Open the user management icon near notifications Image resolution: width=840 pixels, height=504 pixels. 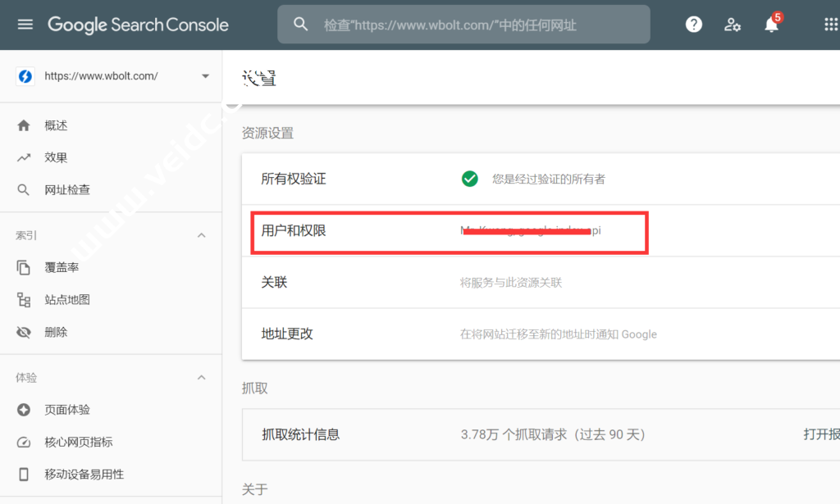click(x=732, y=24)
